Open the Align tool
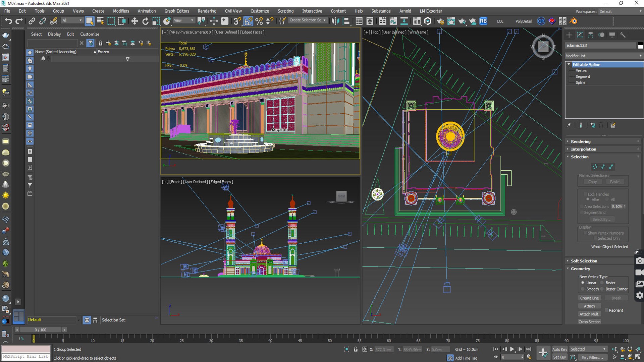644x362 pixels. (x=346, y=21)
